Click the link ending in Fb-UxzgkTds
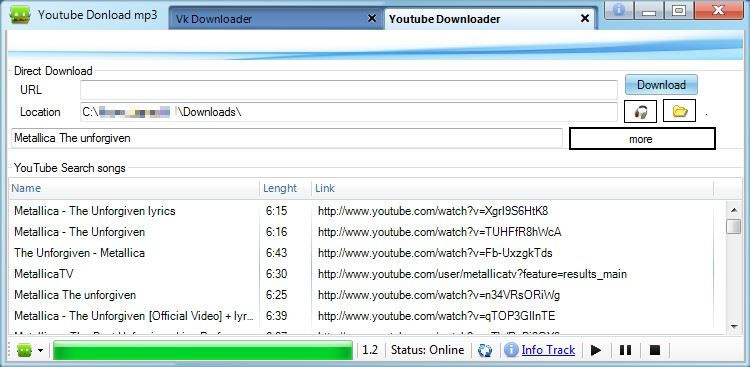The image size is (750, 367). (x=435, y=253)
